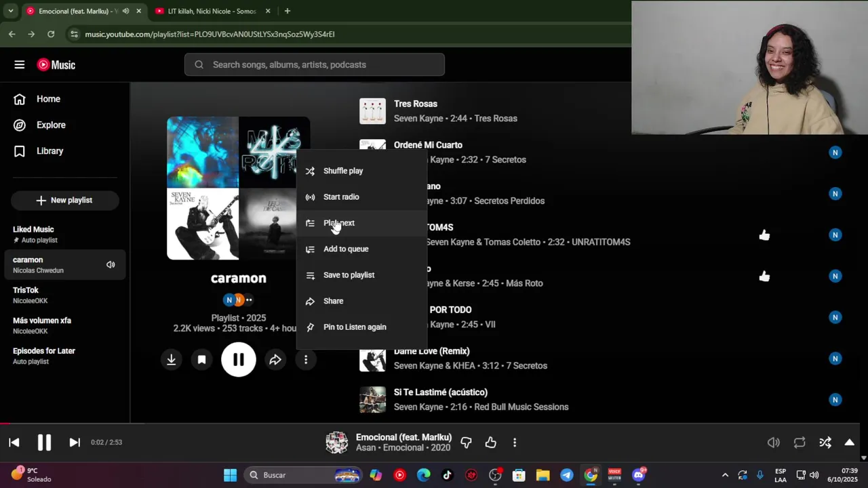Toggle like on UNRATITOM4S track

pyautogui.click(x=764, y=235)
